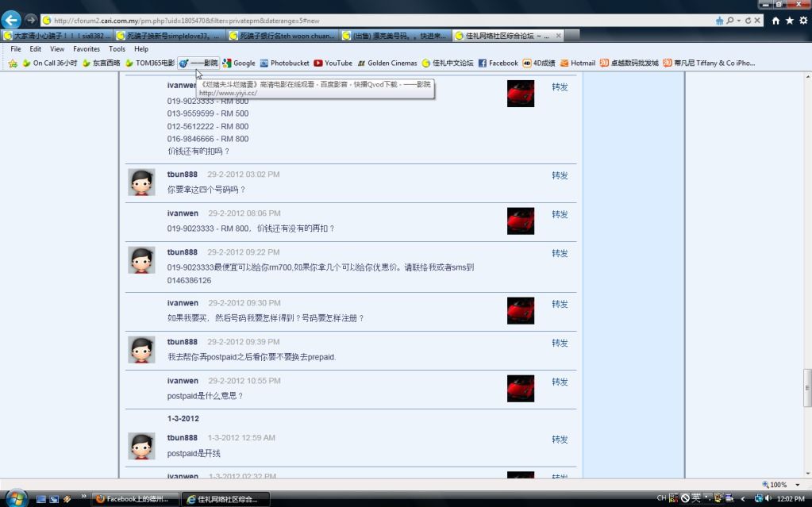The height and width of the screenshot is (507, 812).
Task: Open the Favorites menu
Action: (87, 49)
